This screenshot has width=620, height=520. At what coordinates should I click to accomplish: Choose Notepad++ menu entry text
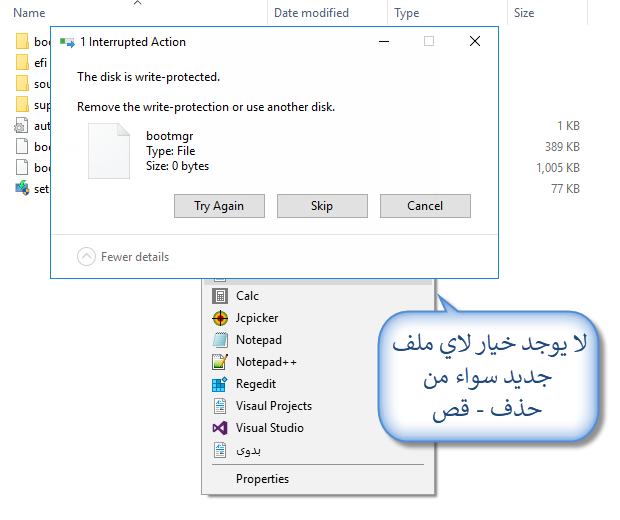266,362
